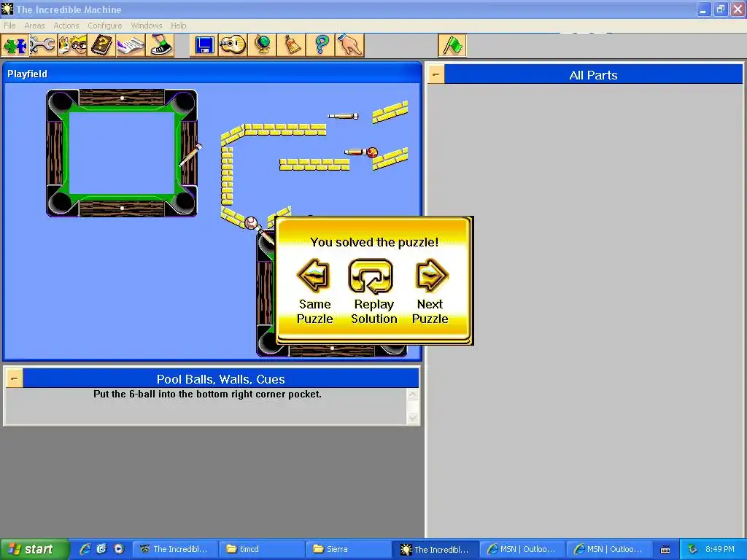Click the Playfield window title

27,74
